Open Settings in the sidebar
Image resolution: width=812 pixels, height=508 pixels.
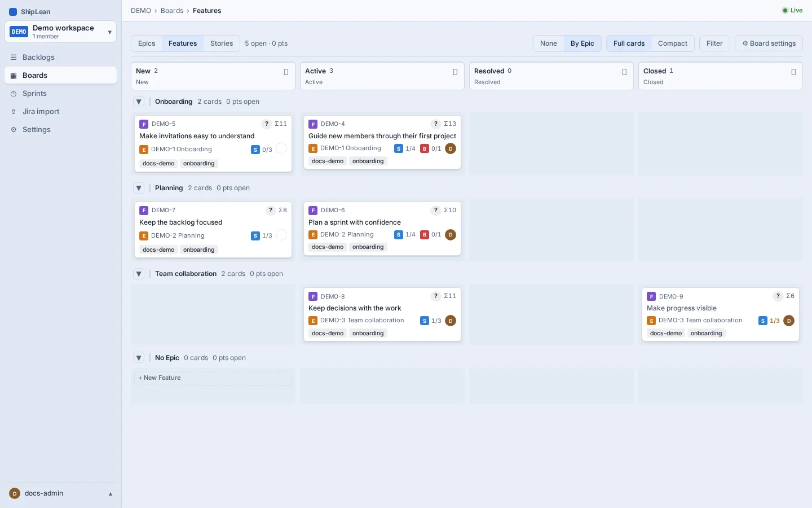click(x=61, y=129)
